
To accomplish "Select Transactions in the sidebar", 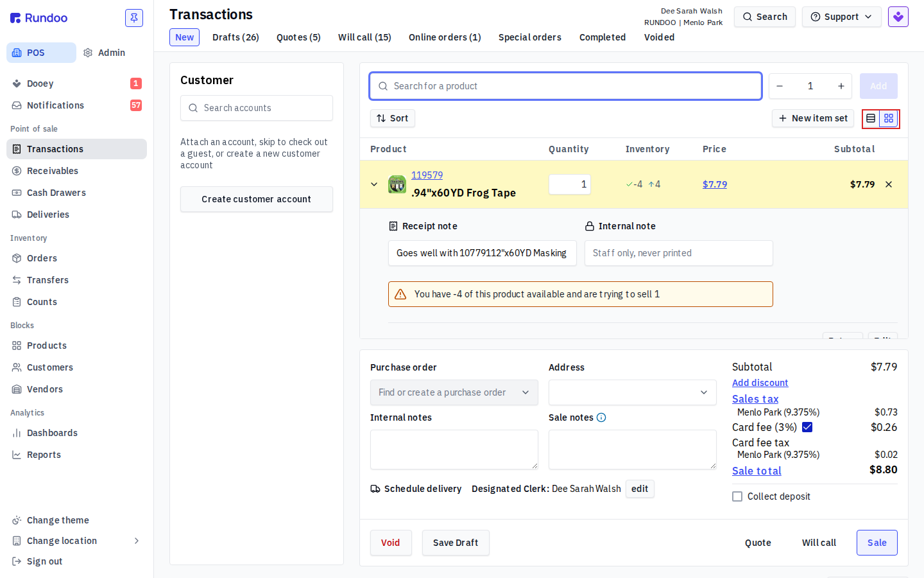I will tap(76, 149).
